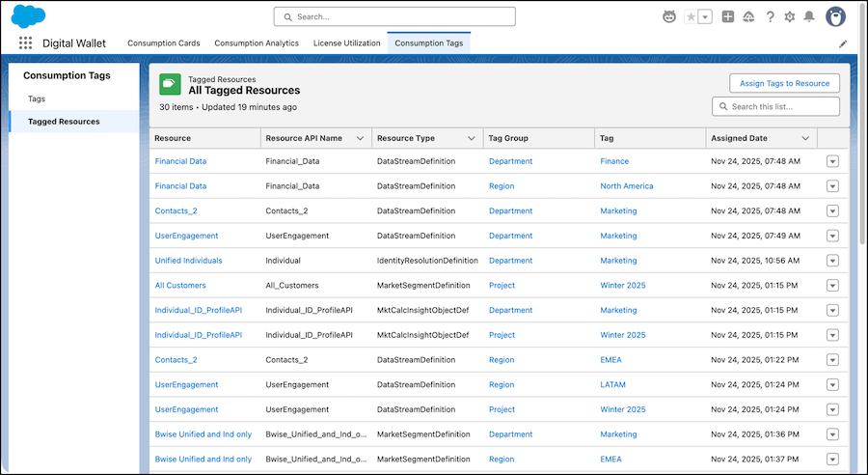
Task: Open the Notifications bell
Action: (809, 16)
